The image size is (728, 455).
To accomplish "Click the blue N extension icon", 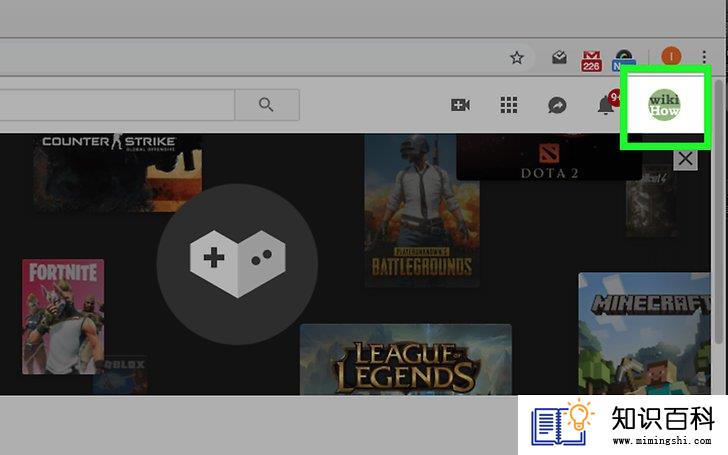I will coord(624,61).
